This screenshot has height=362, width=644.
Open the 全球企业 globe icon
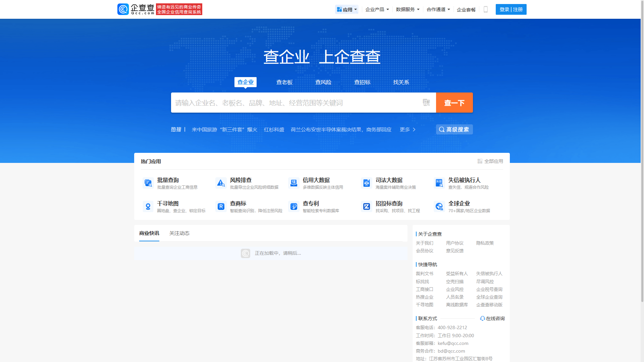pyautogui.click(x=439, y=206)
